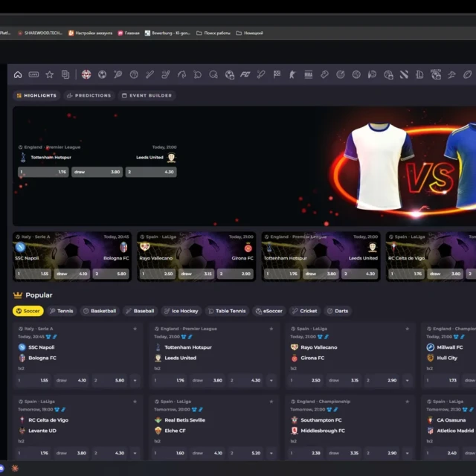The image size is (476, 476).
Task: Open the LIVE events icon
Action: (33, 74)
